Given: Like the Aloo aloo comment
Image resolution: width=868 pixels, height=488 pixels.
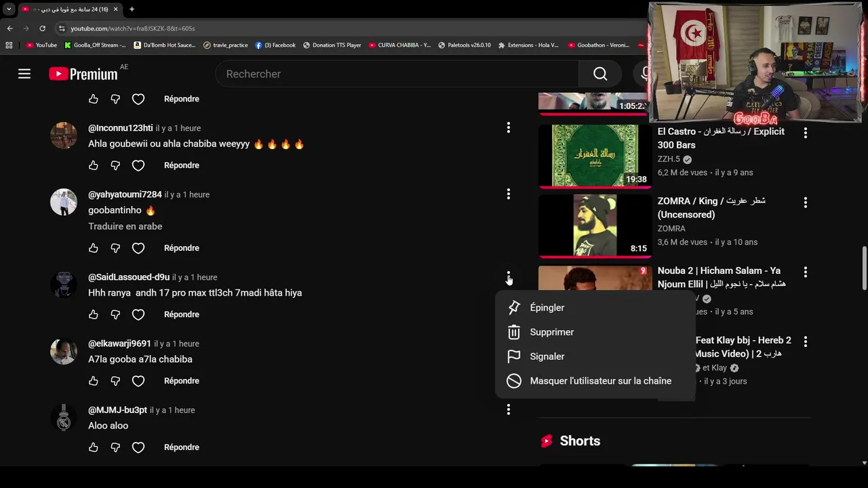Looking at the screenshot, I should [94, 447].
